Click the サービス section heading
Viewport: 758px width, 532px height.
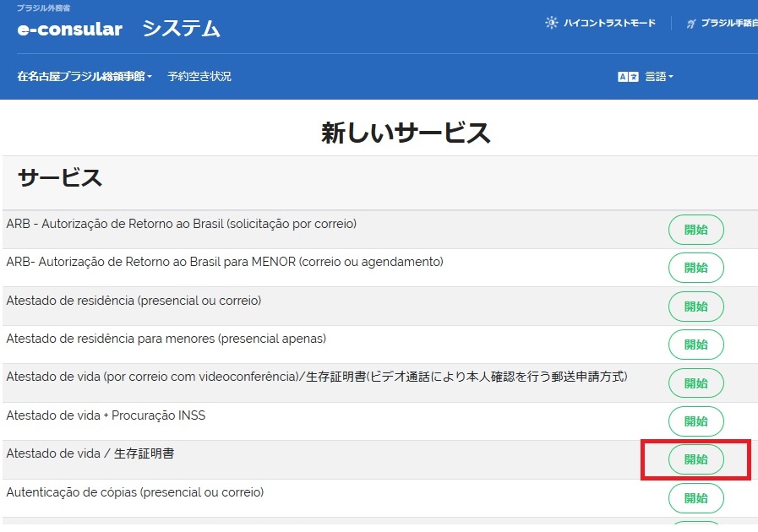pyautogui.click(x=60, y=177)
